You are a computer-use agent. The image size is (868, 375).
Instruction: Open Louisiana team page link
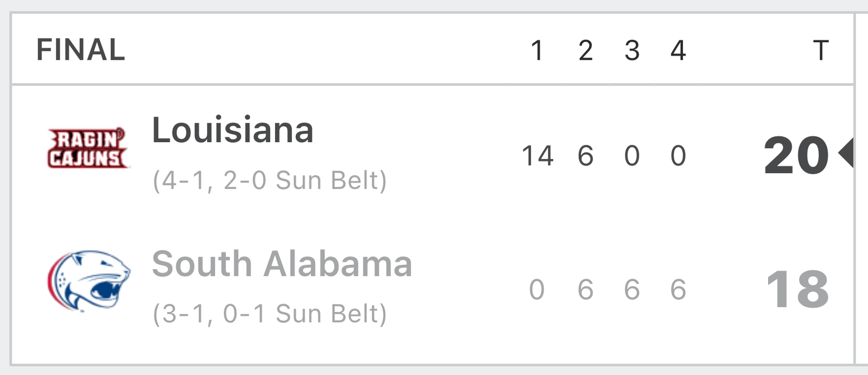coord(233,130)
